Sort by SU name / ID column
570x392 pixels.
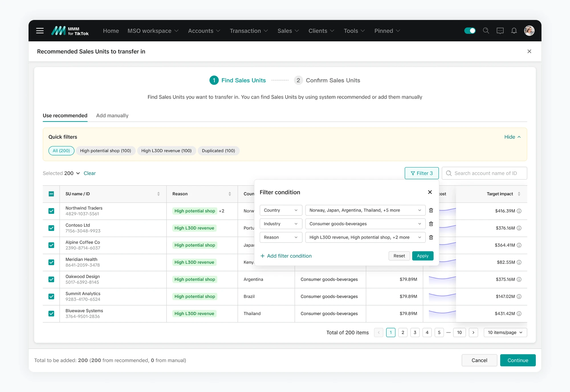158,194
